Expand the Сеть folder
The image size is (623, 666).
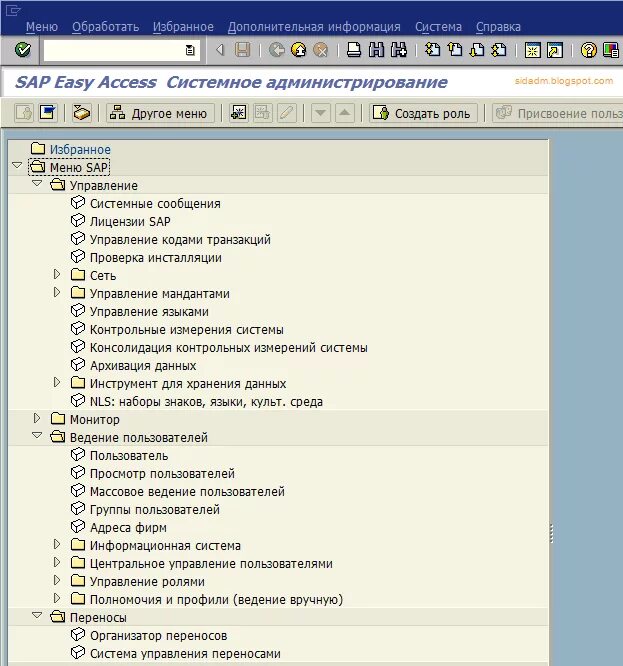(57, 274)
